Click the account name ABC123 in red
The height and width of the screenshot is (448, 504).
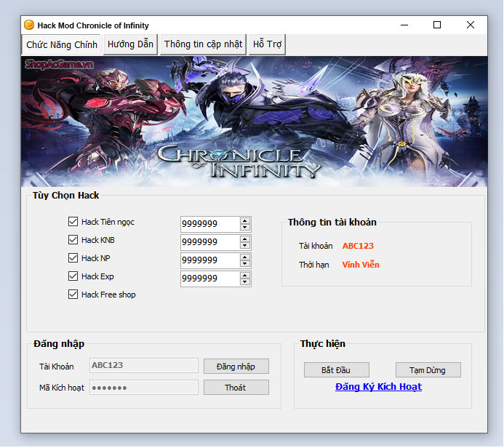(358, 246)
